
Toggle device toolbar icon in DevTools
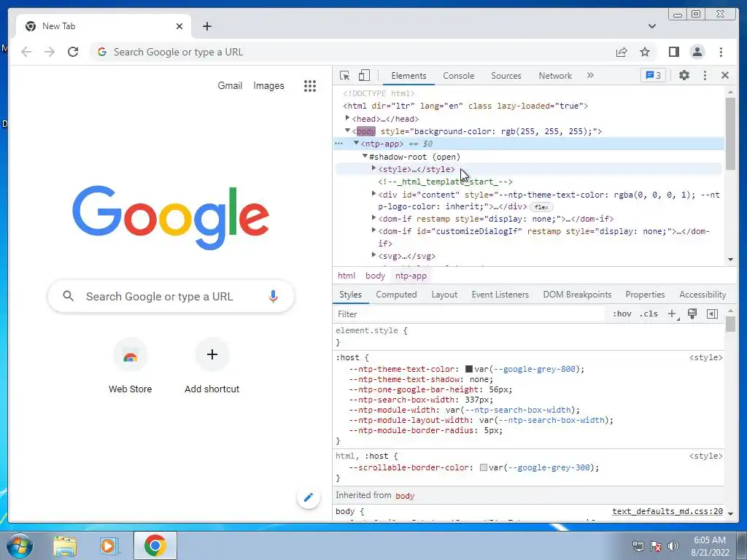pyautogui.click(x=364, y=76)
